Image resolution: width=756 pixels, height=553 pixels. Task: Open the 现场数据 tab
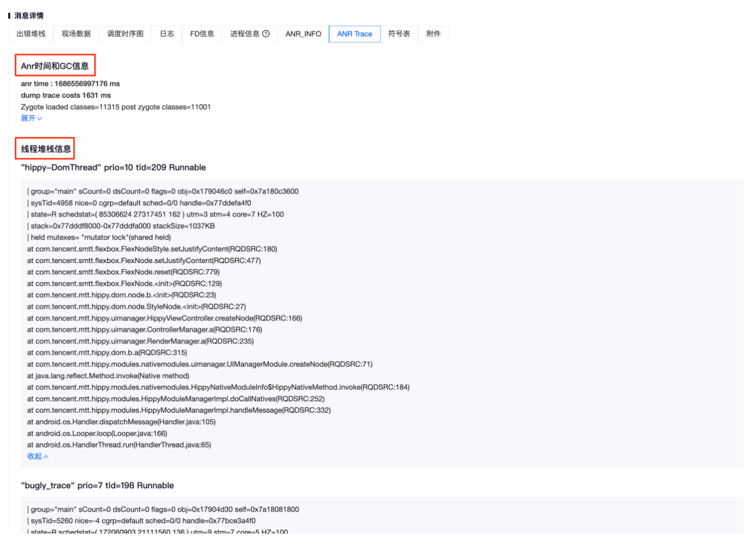(x=76, y=34)
